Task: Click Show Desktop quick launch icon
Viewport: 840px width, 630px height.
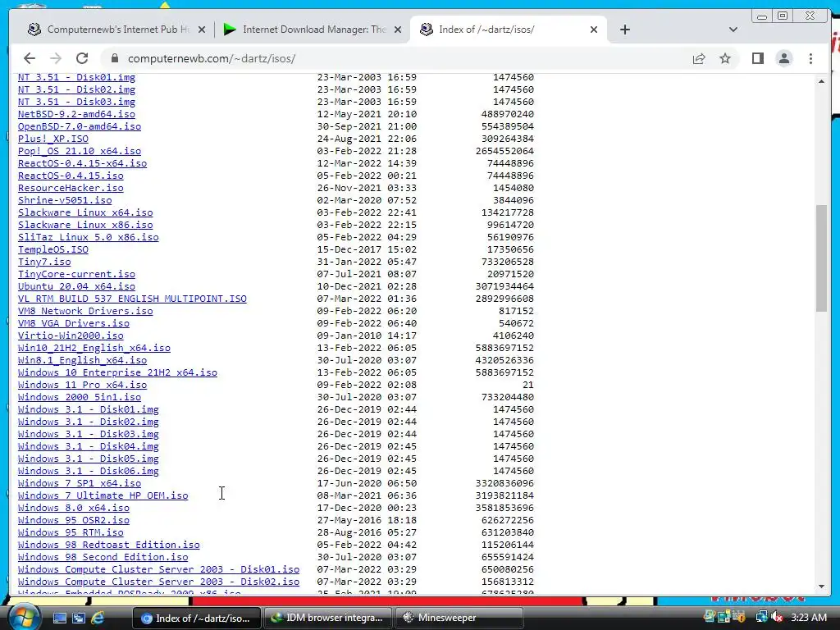Action: coord(59,618)
